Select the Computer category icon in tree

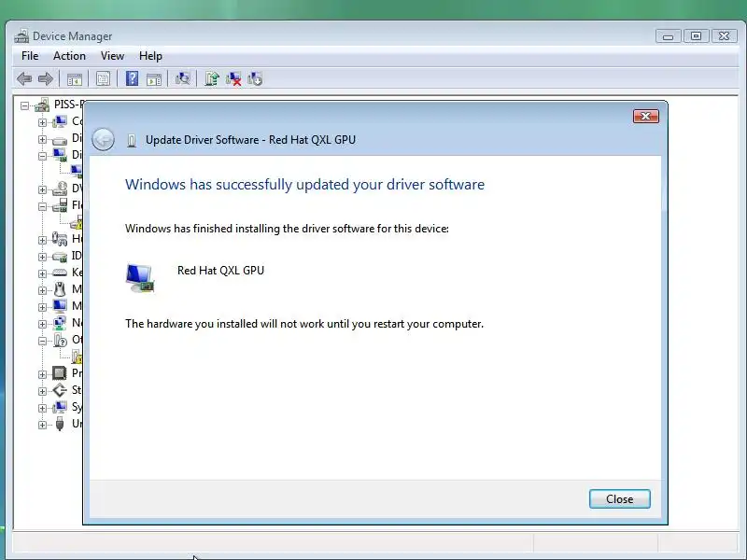click(60, 122)
